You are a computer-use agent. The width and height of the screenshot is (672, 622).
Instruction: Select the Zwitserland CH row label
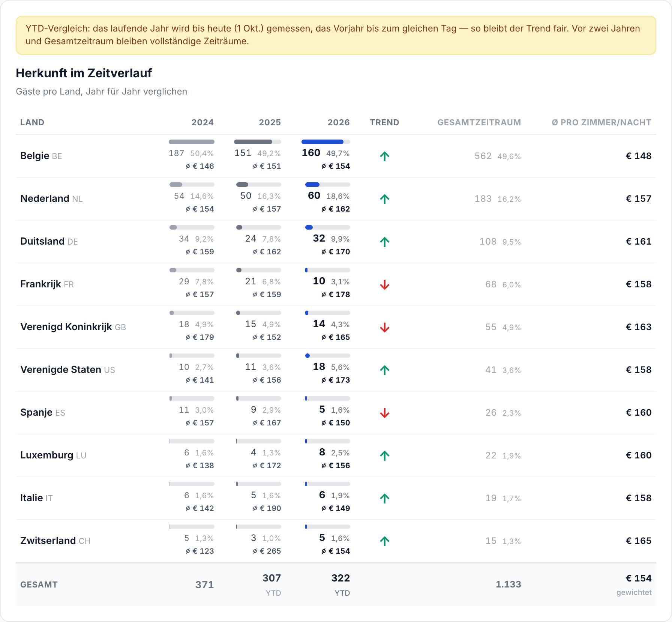pyautogui.click(x=55, y=541)
